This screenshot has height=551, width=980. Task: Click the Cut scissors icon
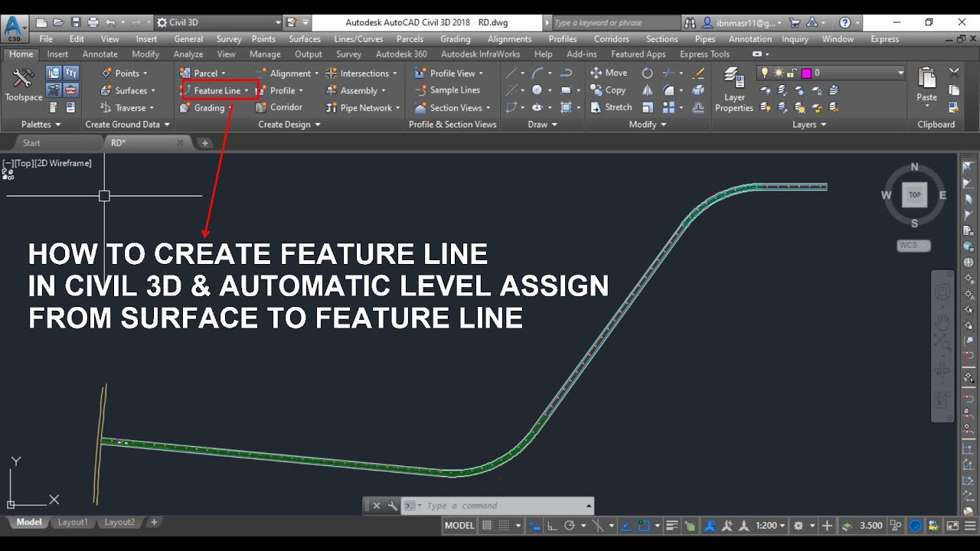[x=954, y=73]
